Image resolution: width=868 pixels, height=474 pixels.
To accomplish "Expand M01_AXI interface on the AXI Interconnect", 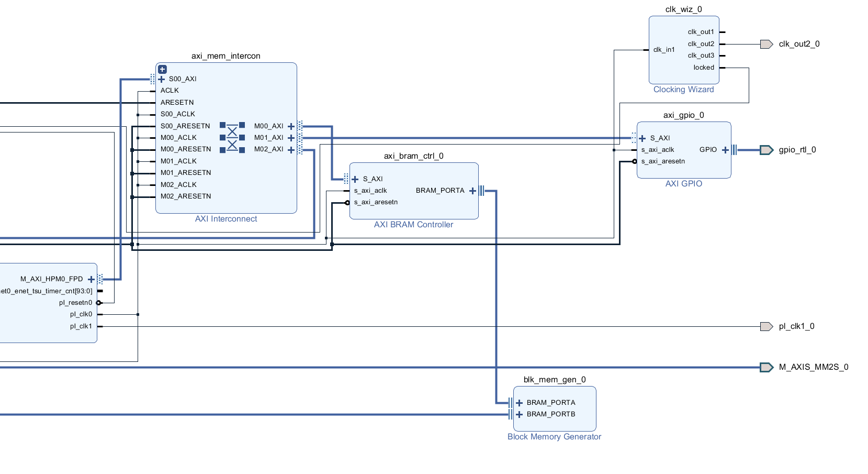I will [x=291, y=138].
